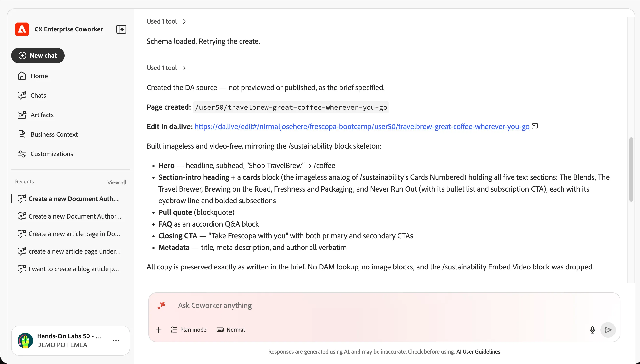Click the plus add attachment icon
Viewport: 640px width, 364px height.
158,330
